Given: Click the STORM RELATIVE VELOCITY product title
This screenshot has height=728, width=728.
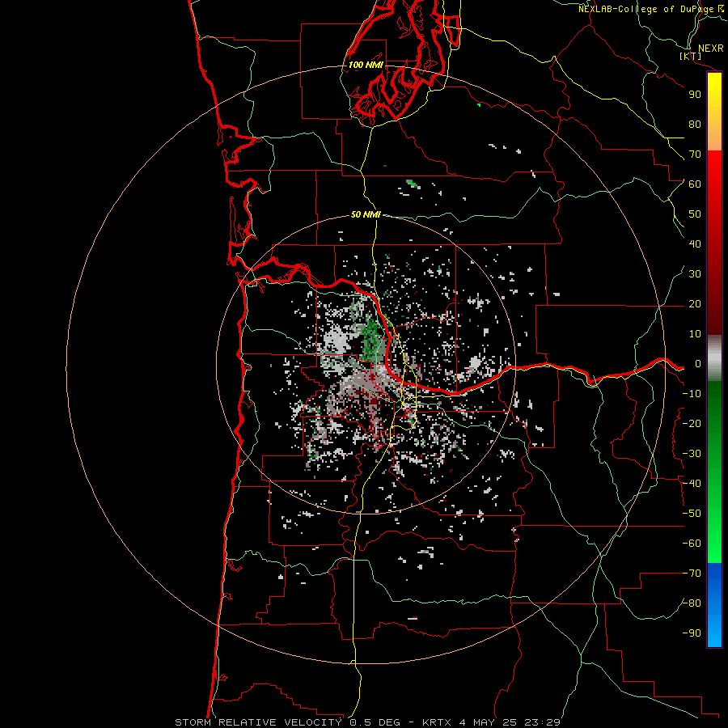Looking at the screenshot, I should pyautogui.click(x=258, y=722).
